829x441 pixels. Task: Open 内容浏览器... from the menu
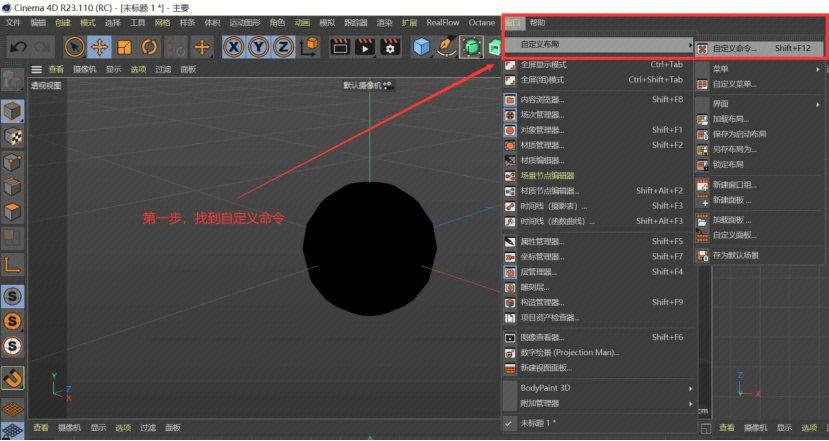point(598,99)
